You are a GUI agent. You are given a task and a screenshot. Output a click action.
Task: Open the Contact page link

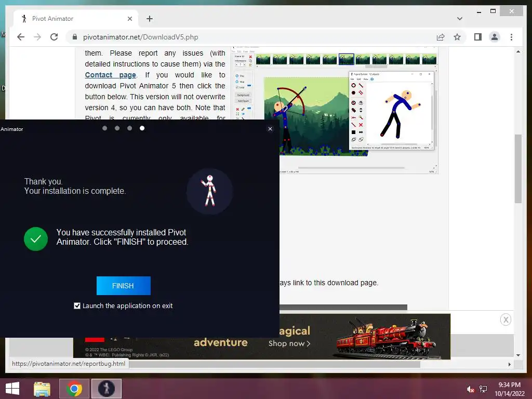110,75
